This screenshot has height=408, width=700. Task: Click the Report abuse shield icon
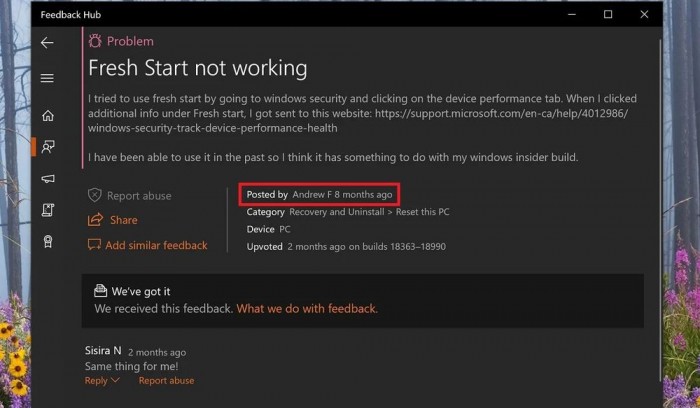(x=95, y=196)
